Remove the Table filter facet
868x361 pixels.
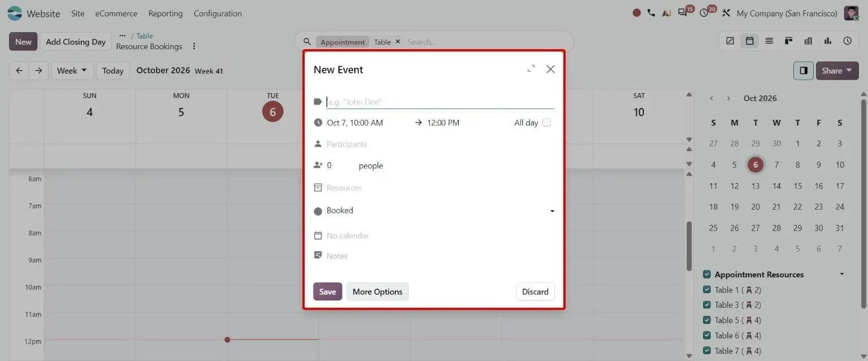pos(398,42)
